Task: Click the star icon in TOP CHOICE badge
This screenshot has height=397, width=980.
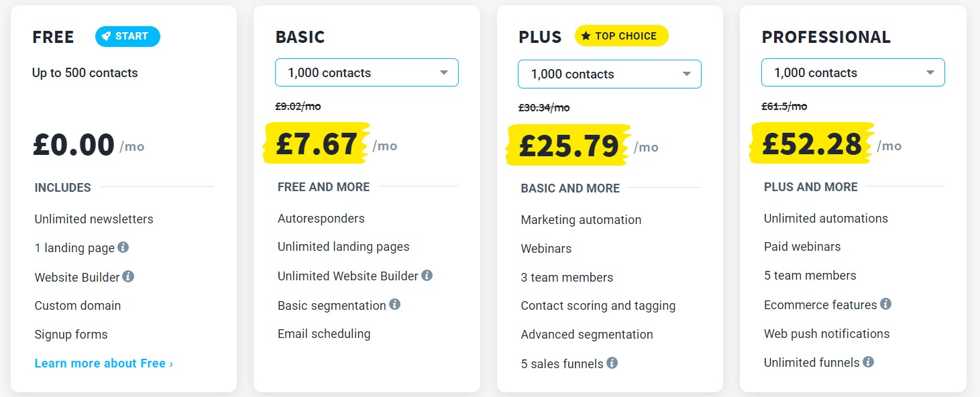Action: [x=586, y=36]
